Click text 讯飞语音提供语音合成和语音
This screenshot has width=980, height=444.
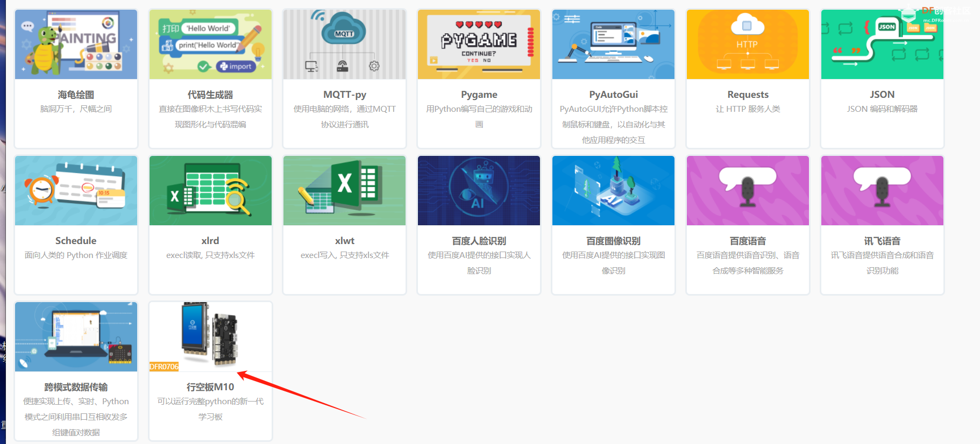882,255
